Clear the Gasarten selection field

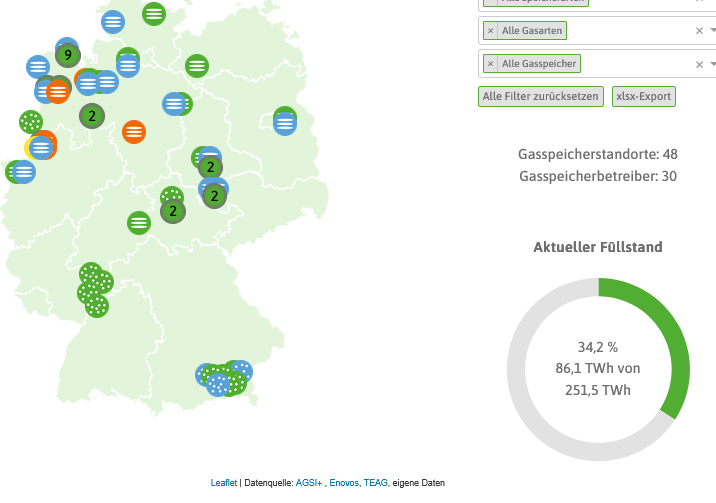click(x=699, y=31)
